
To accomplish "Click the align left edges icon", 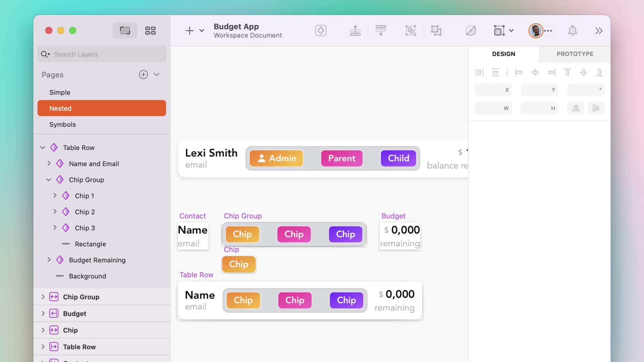I will coord(519,72).
